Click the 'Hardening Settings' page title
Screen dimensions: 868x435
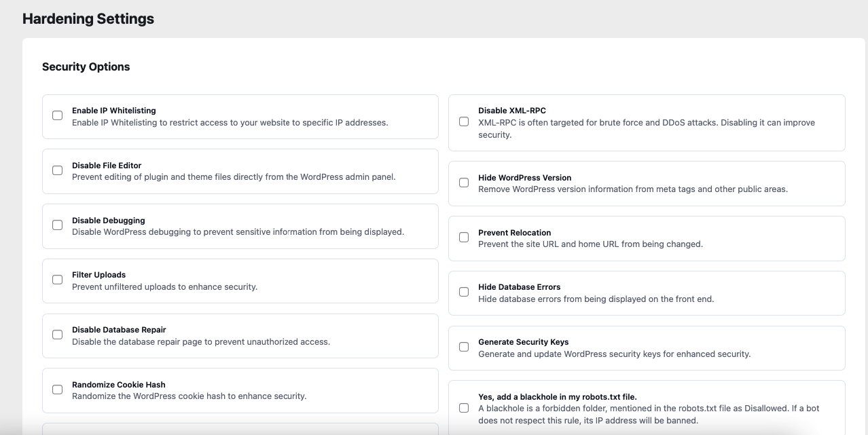click(x=88, y=19)
